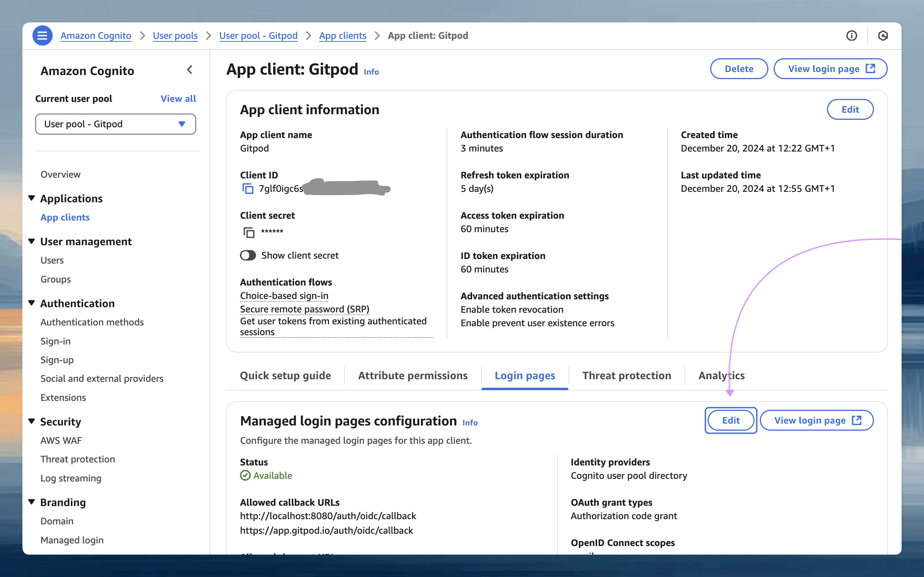924x577 pixels.
Task: Select Users under User management in the sidebar
Action: [52, 260]
